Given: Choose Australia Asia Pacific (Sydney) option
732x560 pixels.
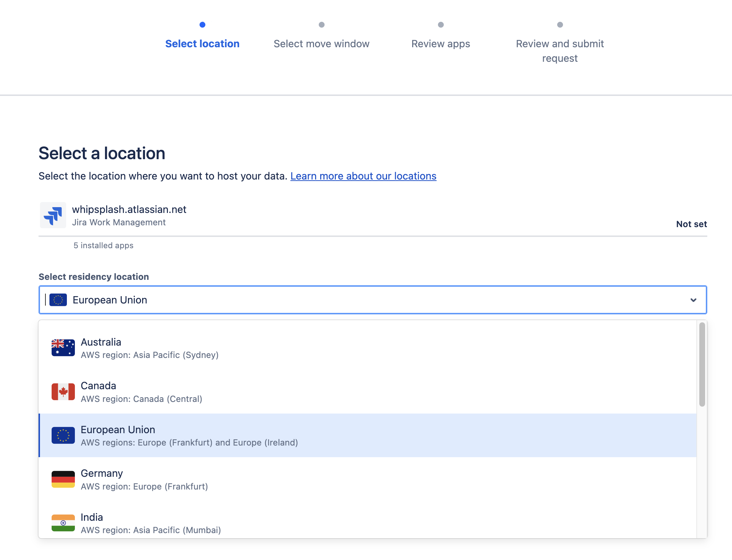Looking at the screenshot, I should [x=149, y=348].
